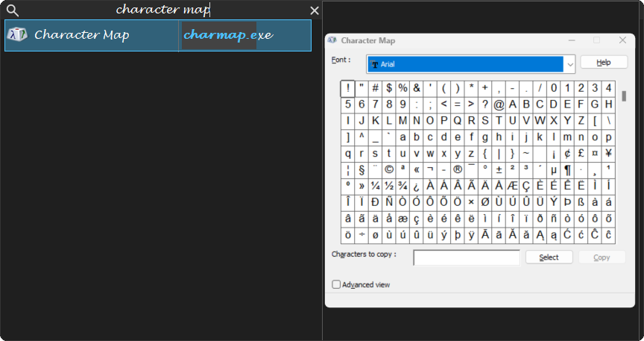Select the not sign ¬ character
Viewport: 644px width, 341px height.
pos(430,170)
